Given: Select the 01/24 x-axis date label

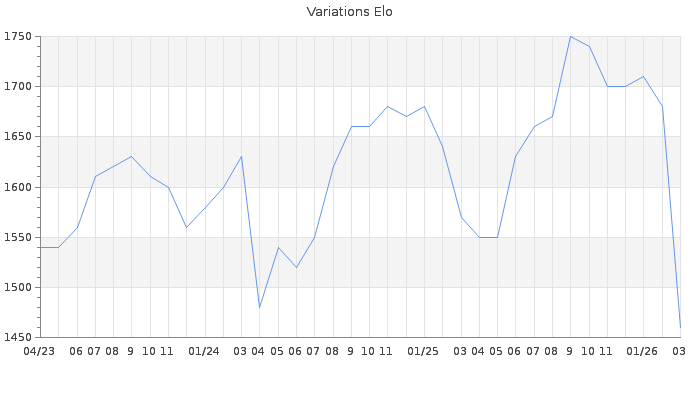Looking at the screenshot, I should pos(204,351).
